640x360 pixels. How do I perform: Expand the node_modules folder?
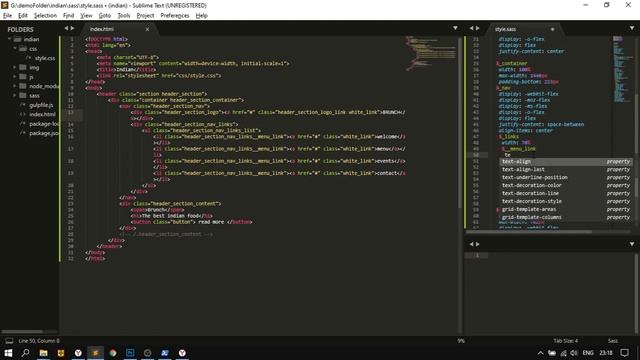(15, 86)
